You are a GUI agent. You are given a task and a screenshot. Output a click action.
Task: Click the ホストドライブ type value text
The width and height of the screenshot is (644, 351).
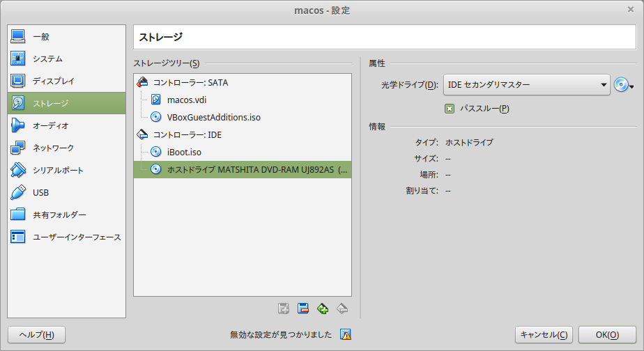point(469,143)
